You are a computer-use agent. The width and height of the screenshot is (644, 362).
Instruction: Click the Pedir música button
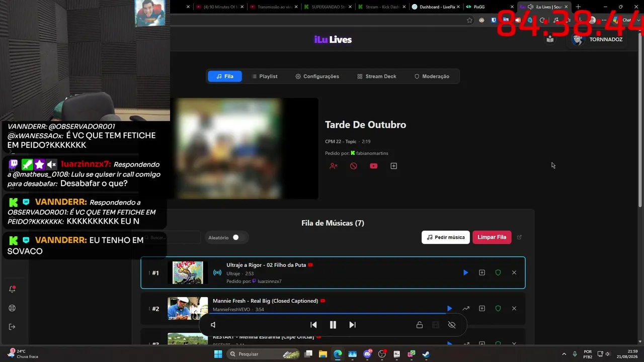point(446,237)
